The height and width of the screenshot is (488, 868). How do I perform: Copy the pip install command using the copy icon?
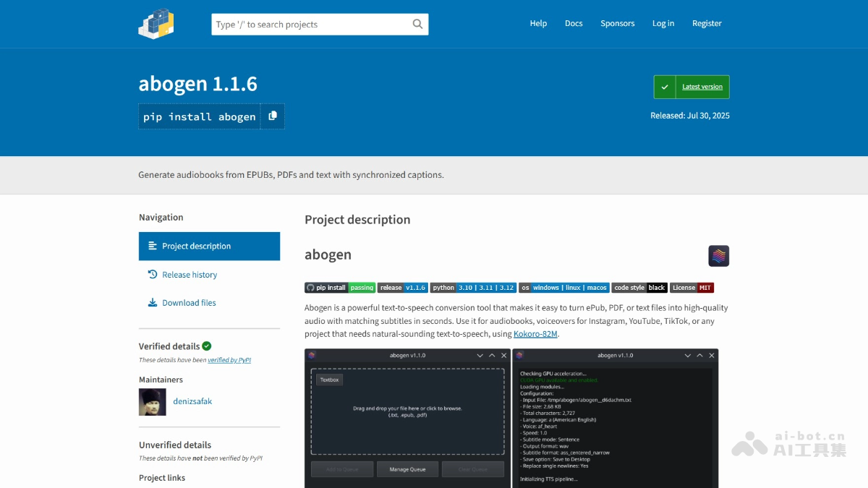point(273,116)
